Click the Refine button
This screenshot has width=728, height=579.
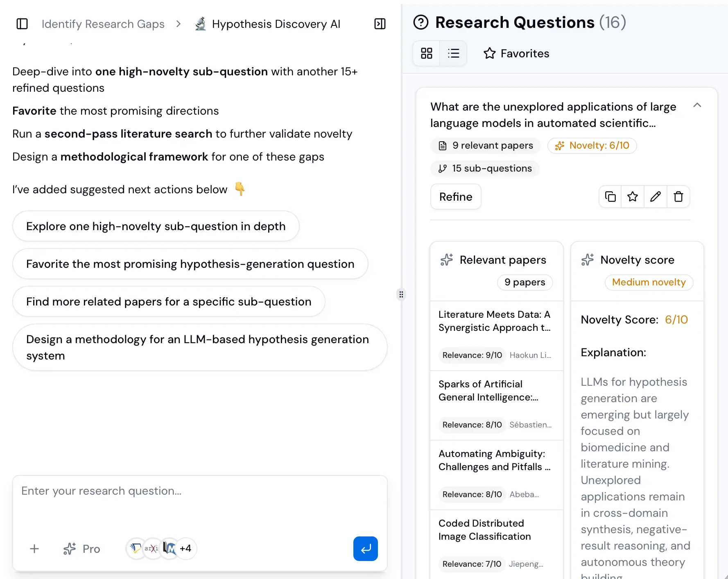455,197
